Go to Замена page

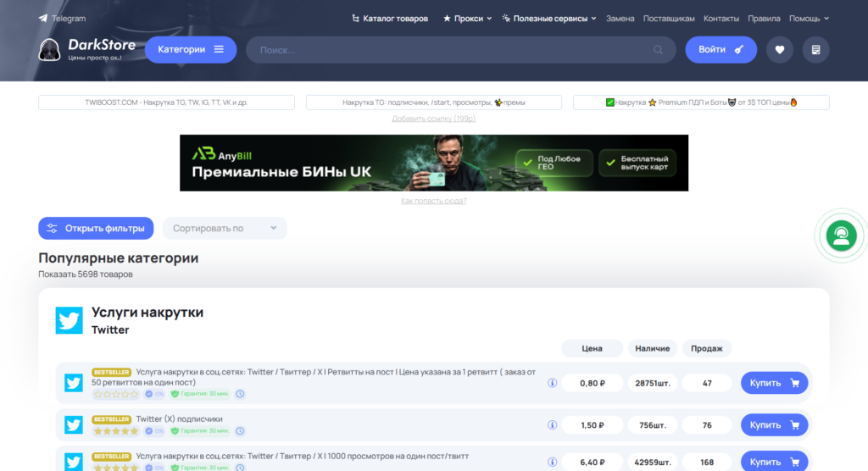click(x=620, y=19)
